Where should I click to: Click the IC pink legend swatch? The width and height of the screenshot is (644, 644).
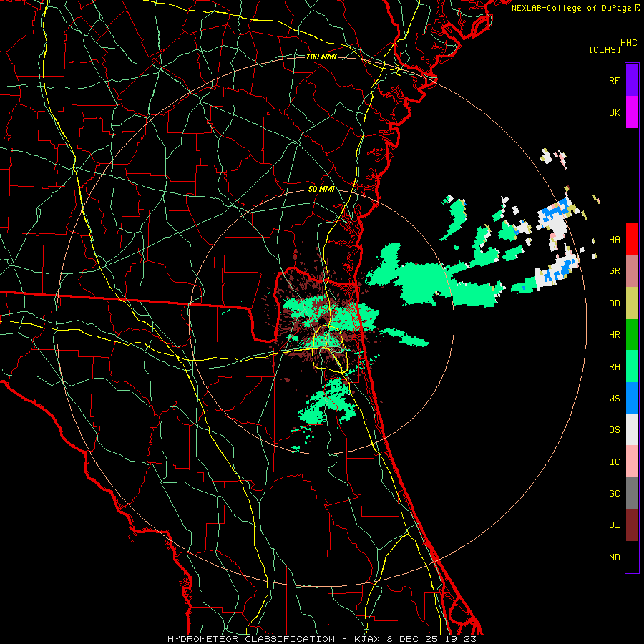pyautogui.click(x=632, y=462)
